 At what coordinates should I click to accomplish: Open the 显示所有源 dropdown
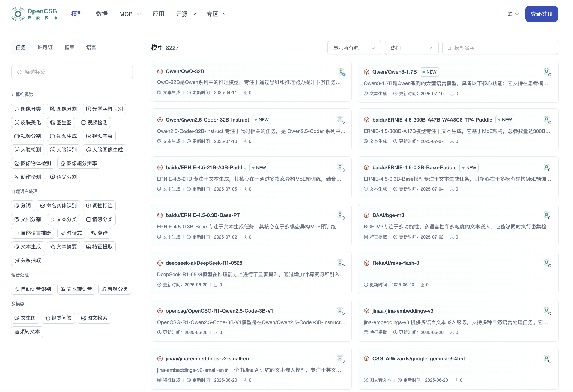click(354, 48)
